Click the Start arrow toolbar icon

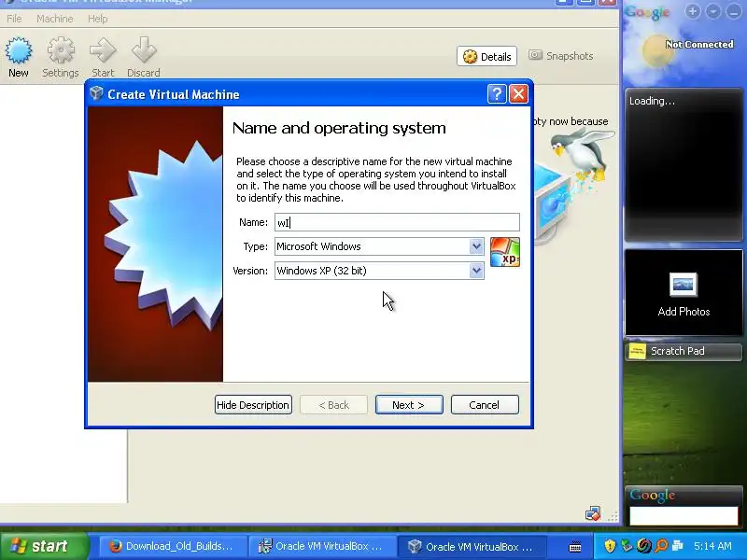103,57
